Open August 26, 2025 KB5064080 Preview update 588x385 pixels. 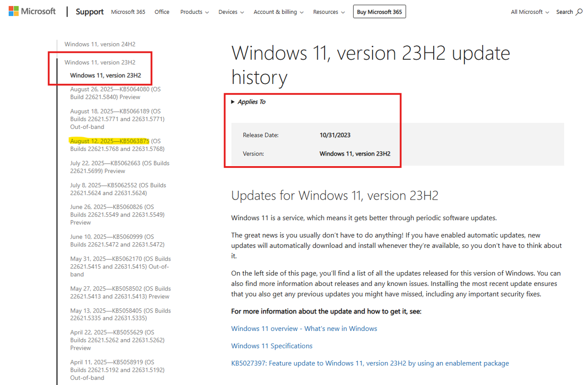click(115, 93)
